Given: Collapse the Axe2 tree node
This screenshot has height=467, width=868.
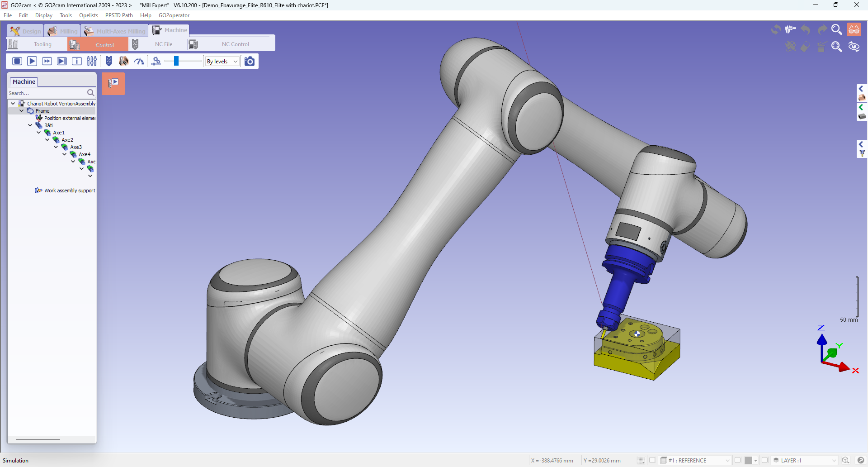Looking at the screenshot, I should (x=47, y=140).
